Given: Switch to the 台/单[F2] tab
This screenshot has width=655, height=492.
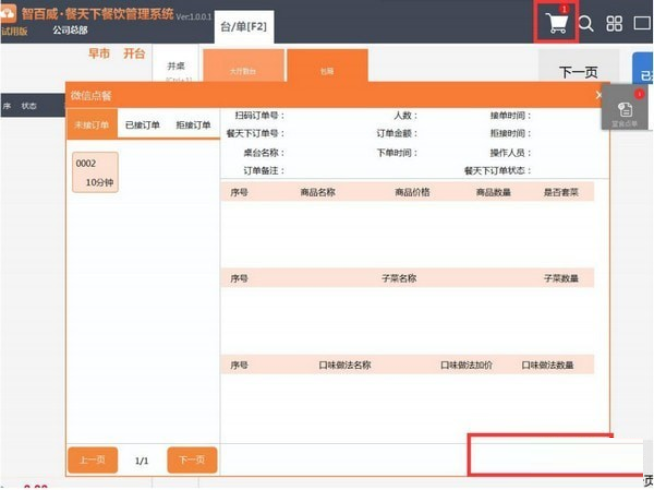Looking at the screenshot, I should 244,27.
